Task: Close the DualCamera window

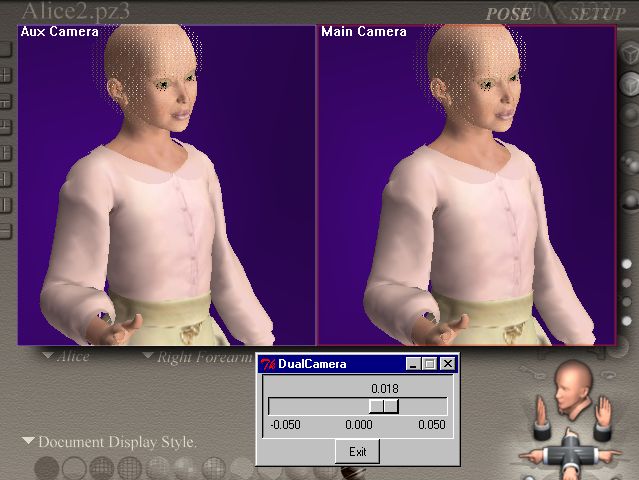Action: (447, 363)
